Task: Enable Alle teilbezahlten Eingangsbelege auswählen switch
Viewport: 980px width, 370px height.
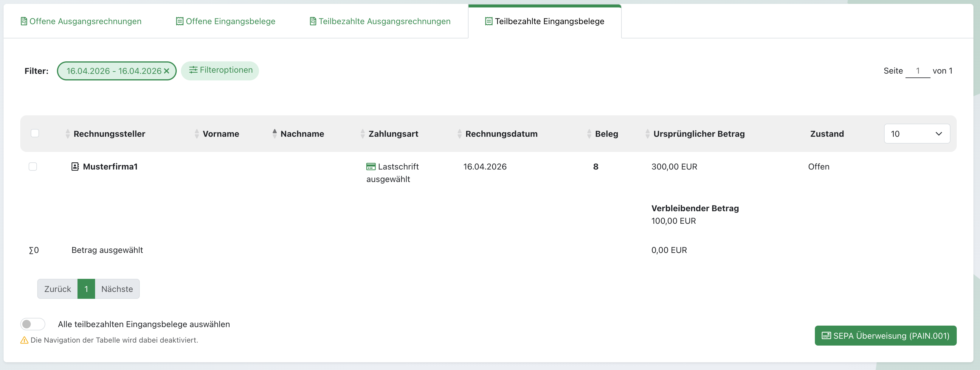Action: click(33, 324)
